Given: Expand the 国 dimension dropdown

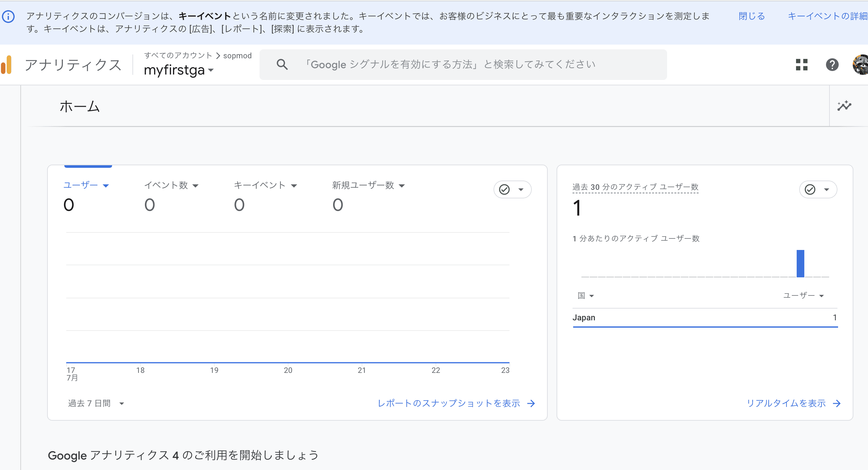Looking at the screenshot, I should tap(586, 296).
